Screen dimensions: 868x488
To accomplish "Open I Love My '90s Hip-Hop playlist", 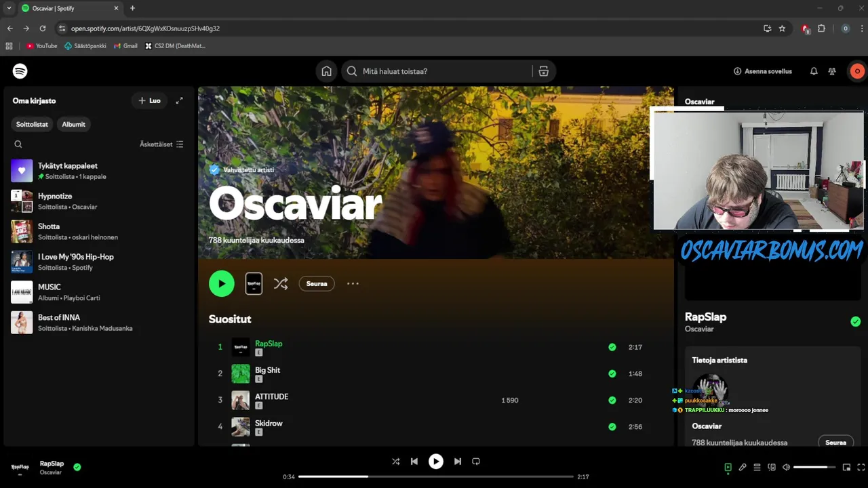I will coord(98,262).
